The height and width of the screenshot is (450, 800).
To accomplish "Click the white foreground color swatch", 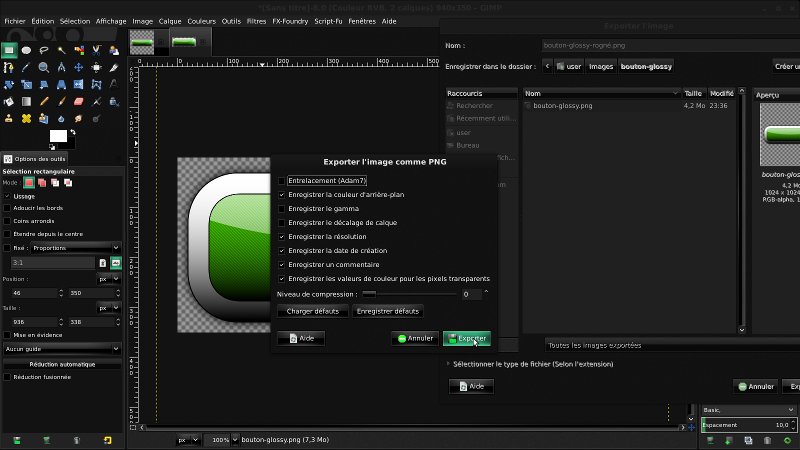I will (x=58, y=136).
